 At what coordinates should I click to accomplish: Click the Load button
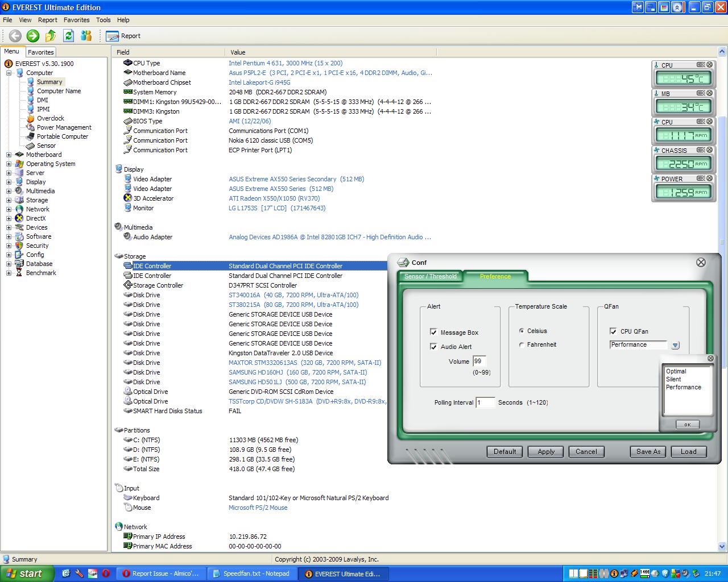689,452
